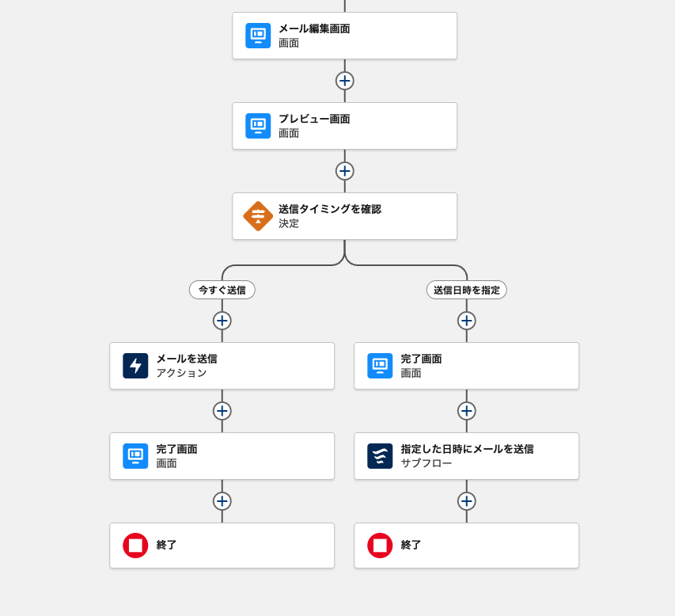675x616 pixels.
Task: Select the 送信日時を指定 outcome label
Action: [x=466, y=290]
